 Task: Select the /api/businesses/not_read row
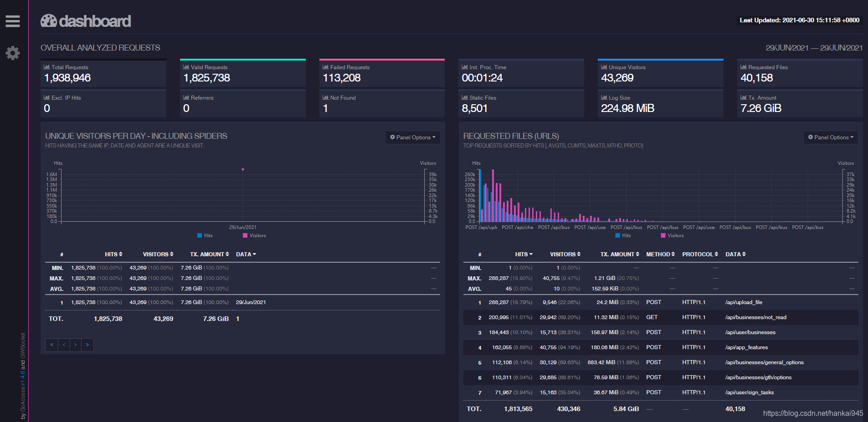click(x=661, y=317)
